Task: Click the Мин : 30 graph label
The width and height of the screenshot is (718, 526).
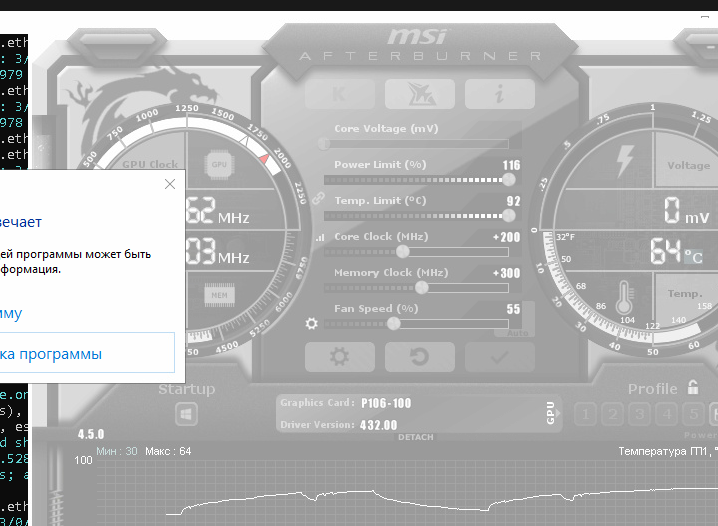Action: 117,451
